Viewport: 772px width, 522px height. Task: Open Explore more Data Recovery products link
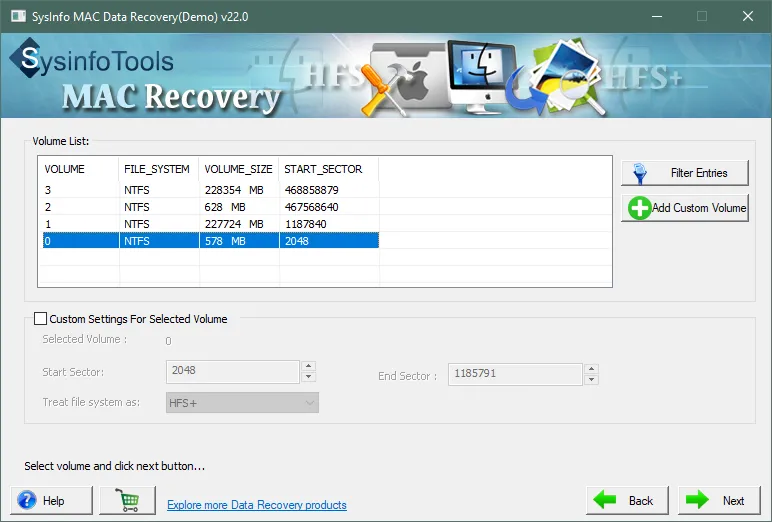(x=257, y=505)
